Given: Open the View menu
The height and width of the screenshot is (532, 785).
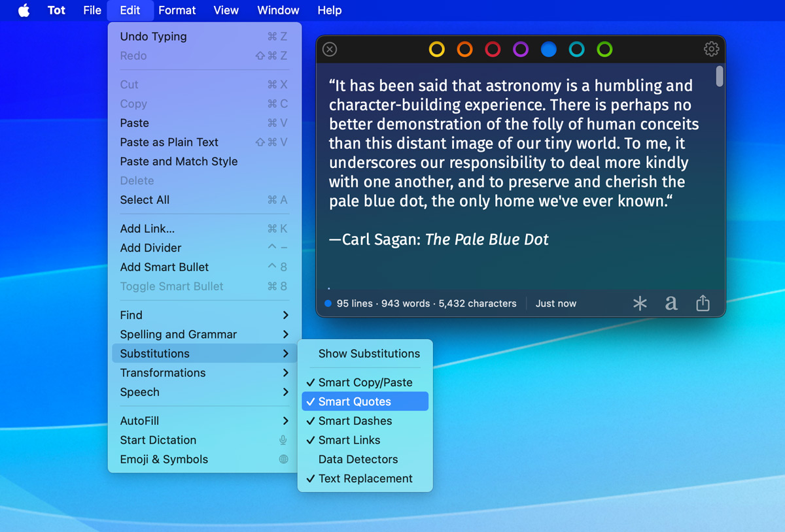Looking at the screenshot, I should click(x=226, y=10).
